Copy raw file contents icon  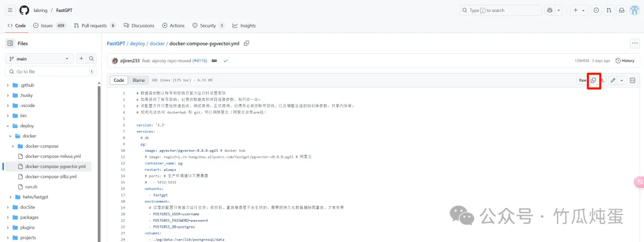point(593,80)
